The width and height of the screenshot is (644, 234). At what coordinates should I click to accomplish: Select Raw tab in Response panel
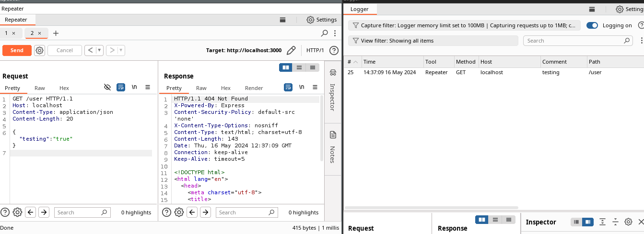click(201, 88)
